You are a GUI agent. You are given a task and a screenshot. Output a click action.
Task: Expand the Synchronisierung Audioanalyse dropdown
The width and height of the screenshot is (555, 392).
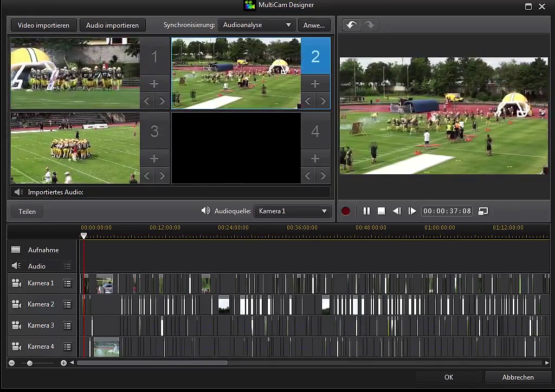[256, 25]
